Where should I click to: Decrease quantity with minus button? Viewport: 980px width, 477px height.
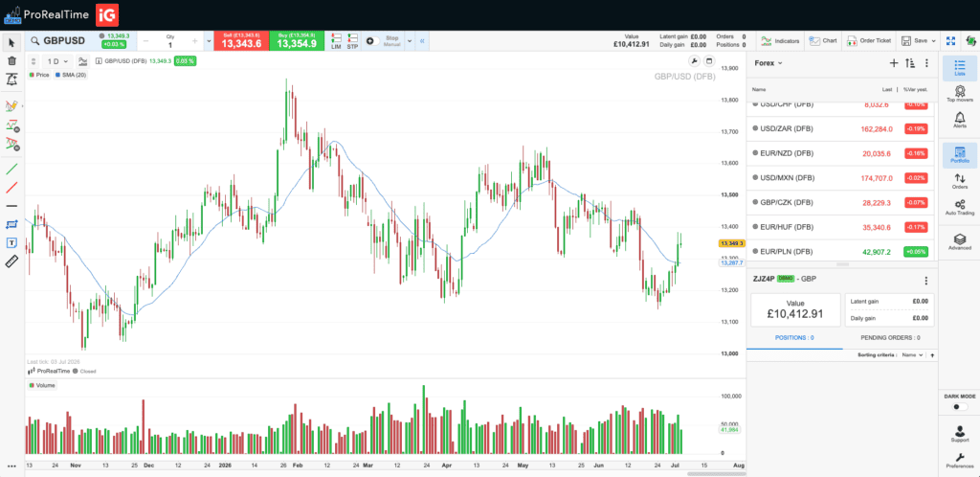click(x=145, y=41)
